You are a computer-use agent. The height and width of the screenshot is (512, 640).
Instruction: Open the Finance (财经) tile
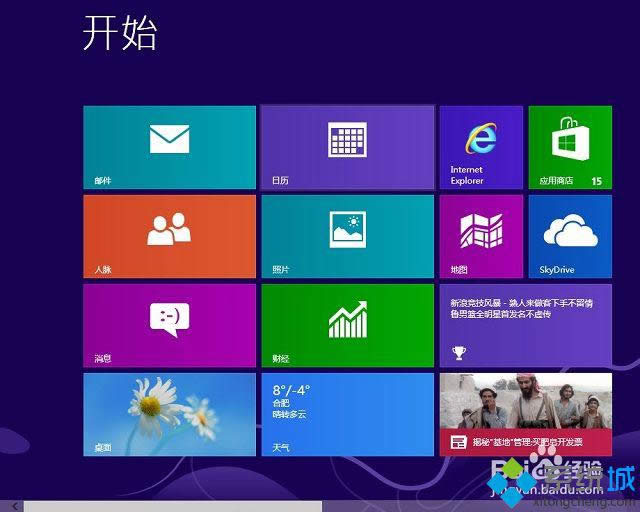pyautogui.click(x=348, y=325)
